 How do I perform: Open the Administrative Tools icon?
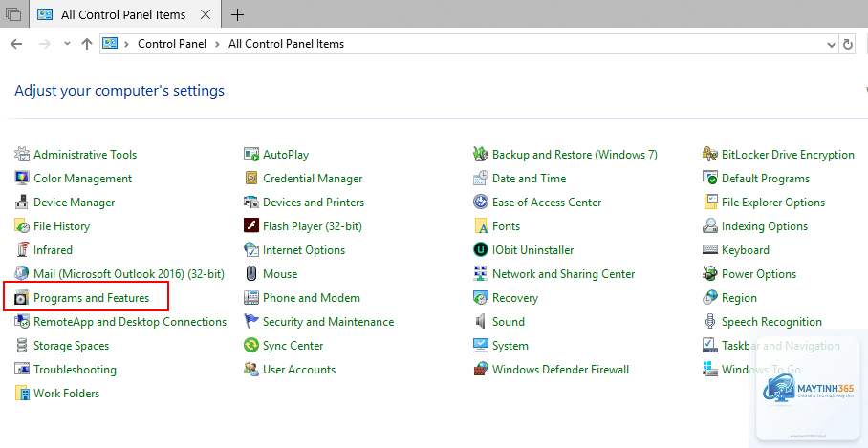pos(22,155)
